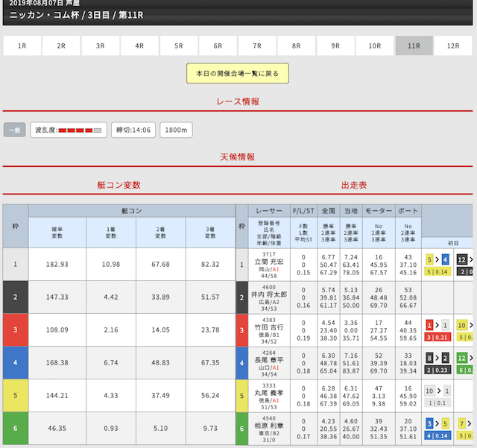Click the 出走表 section heading

click(354, 185)
